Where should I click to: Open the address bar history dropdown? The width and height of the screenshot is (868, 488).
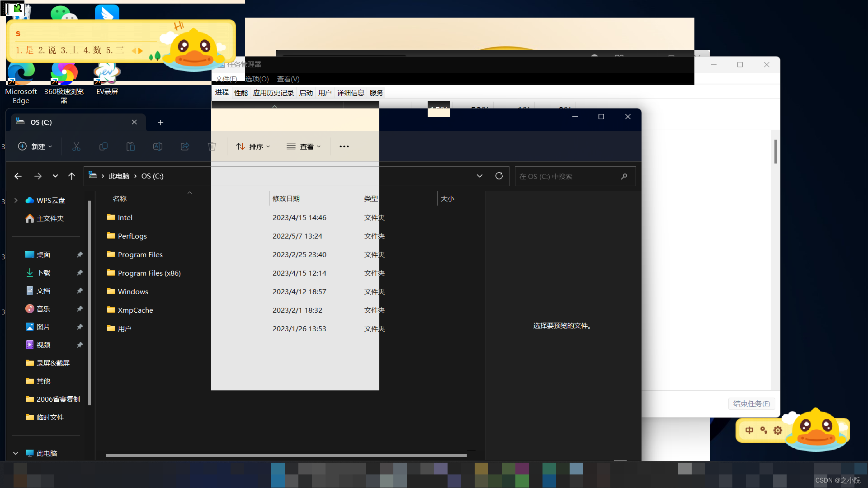click(x=480, y=176)
